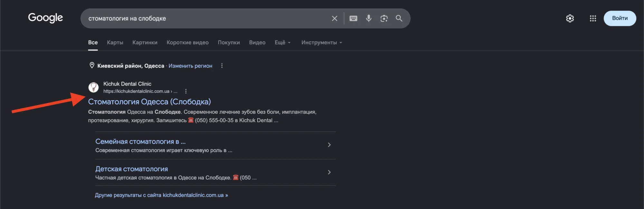644x209 pixels.
Task: Open the Покупки tab
Action: coord(229,43)
